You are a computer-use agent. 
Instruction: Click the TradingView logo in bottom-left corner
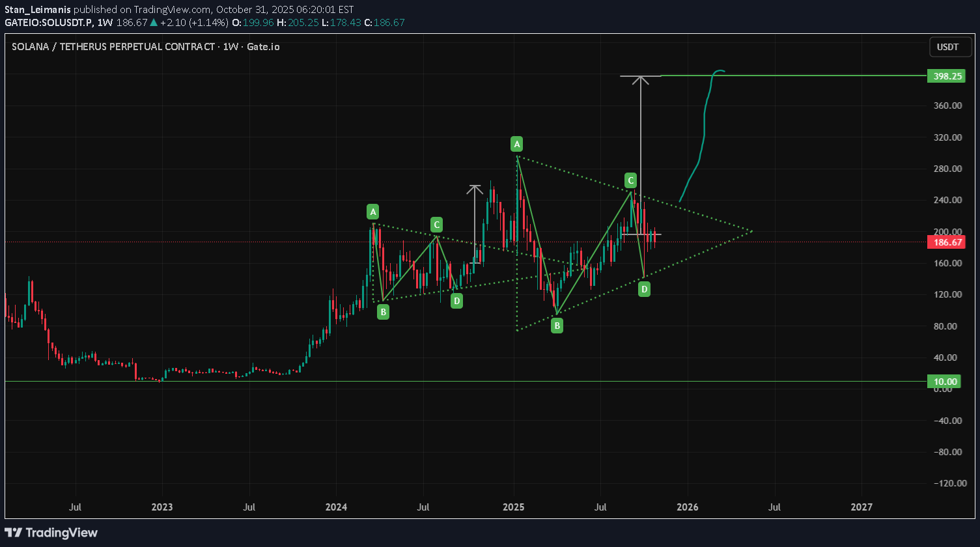point(52,532)
